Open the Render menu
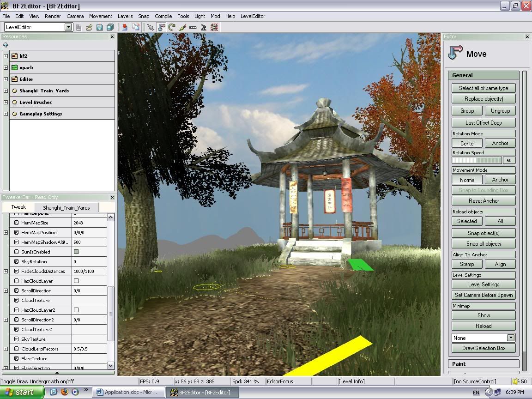Image resolution: width=532 pixels, height=399 pixels. pos(53,16)
